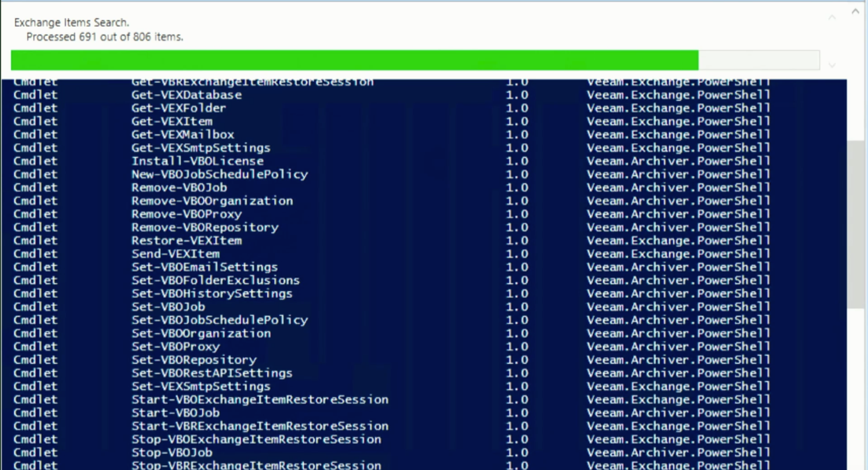This screenshot has height=470, width=868.
Task: Select the Install-VBOLicense cmdlet name
Action: tap(198, 161)
